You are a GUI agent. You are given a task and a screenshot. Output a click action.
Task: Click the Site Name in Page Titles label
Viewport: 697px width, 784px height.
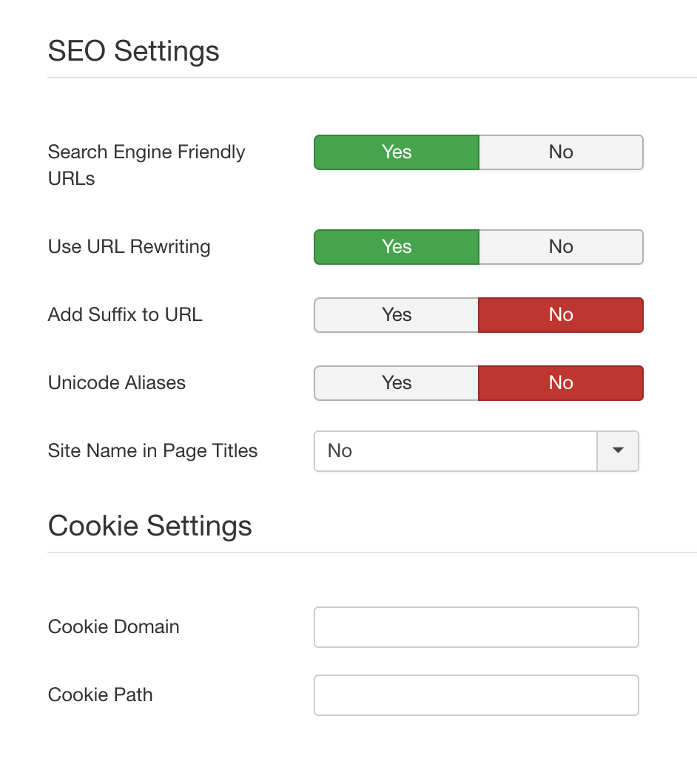point(152,451)
